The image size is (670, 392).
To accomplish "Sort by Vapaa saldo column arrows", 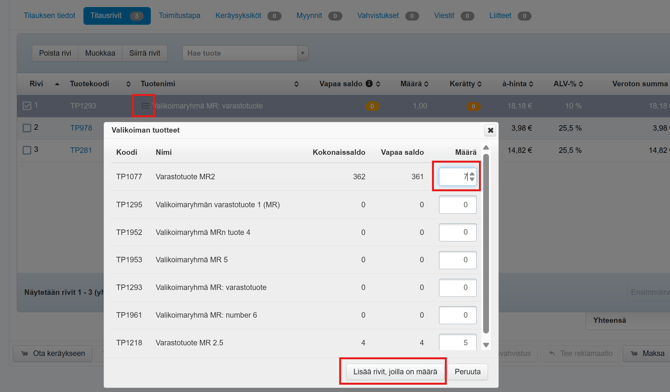I will click(378, 84).
